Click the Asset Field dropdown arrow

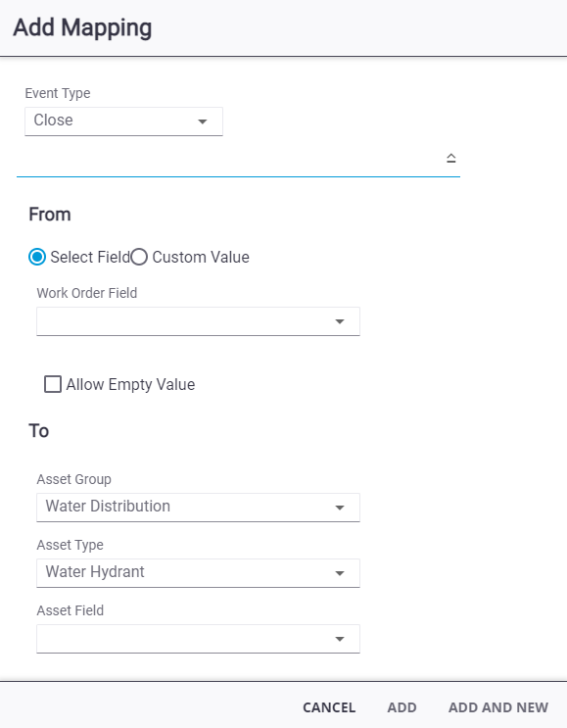point(340,639)
